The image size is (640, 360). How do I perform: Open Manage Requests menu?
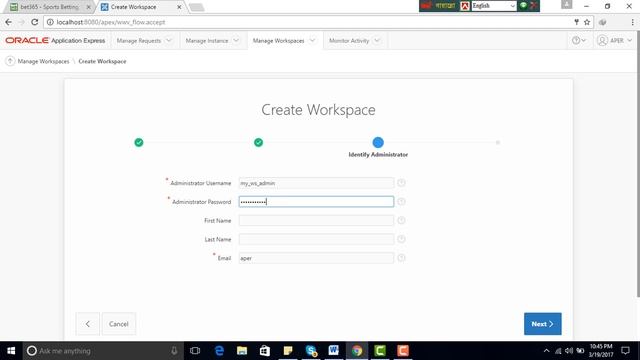tap(139, 41)
